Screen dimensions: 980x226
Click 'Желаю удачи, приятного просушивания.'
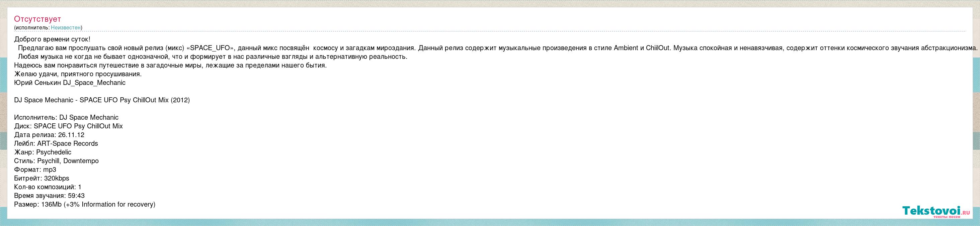[x=78, y=74]
